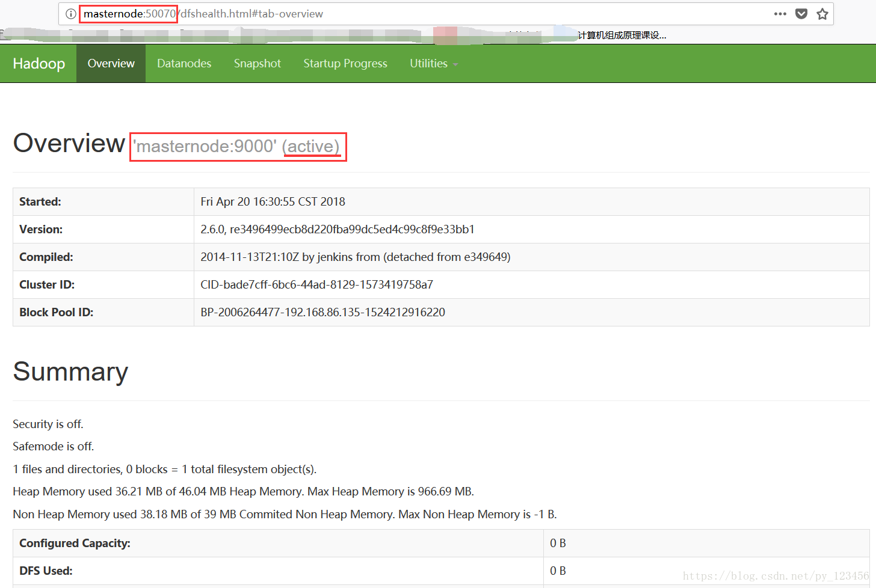Click the Configured Capacity value 0 B
Viewport: 876px width, 588px height.
558,544
